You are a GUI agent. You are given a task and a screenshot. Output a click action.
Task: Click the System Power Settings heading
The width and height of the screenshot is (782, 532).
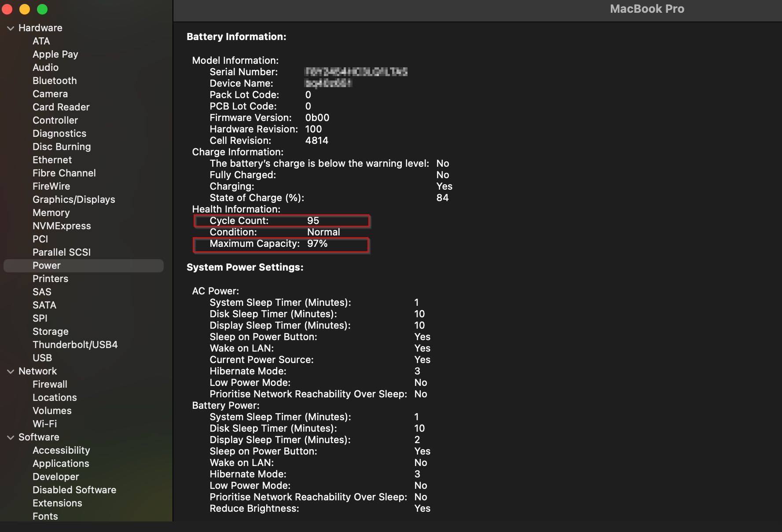pyautogui.click(x=245, y=267)
